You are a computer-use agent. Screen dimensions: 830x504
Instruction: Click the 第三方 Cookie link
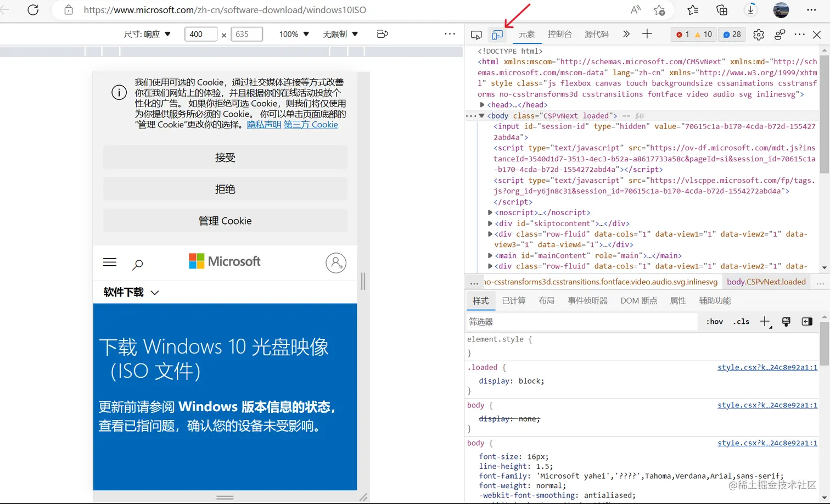coord(311,125)
